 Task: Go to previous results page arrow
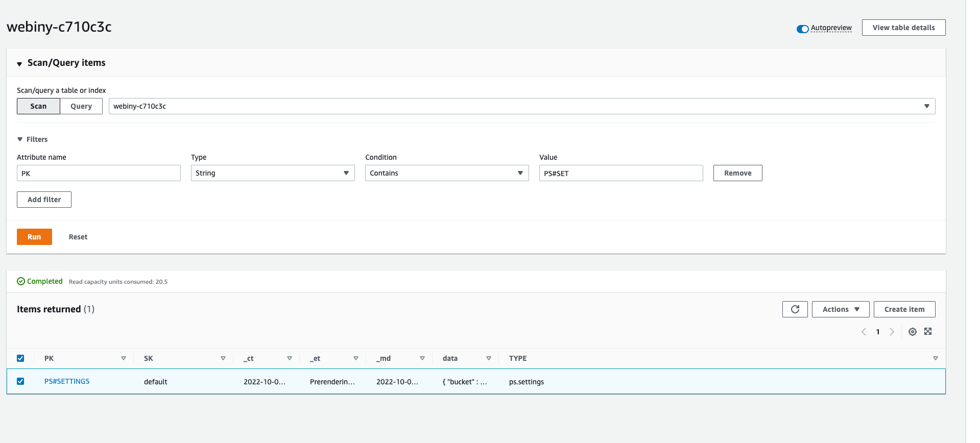(864, 332)
